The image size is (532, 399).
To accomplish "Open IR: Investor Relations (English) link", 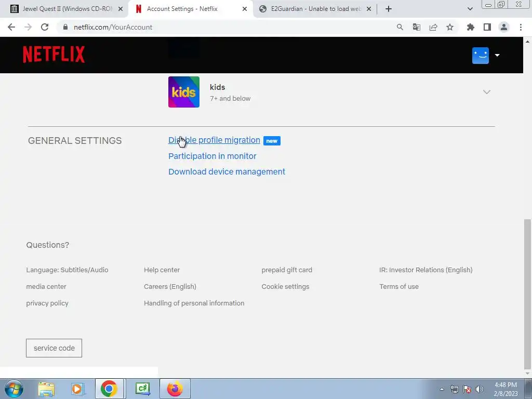I will (x=426, y=270).
